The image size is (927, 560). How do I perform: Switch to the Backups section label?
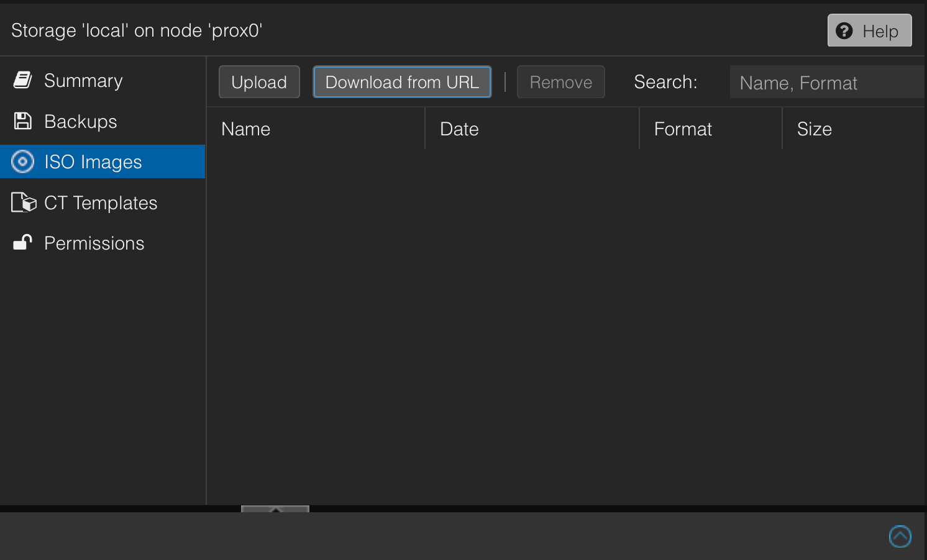81,122
